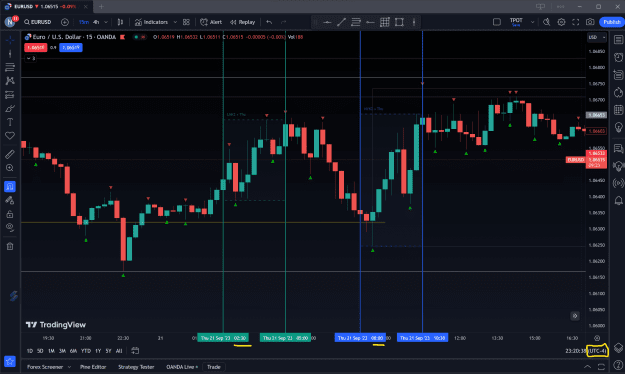
Task: Start bar Replay mode
Action: point(242,22)
